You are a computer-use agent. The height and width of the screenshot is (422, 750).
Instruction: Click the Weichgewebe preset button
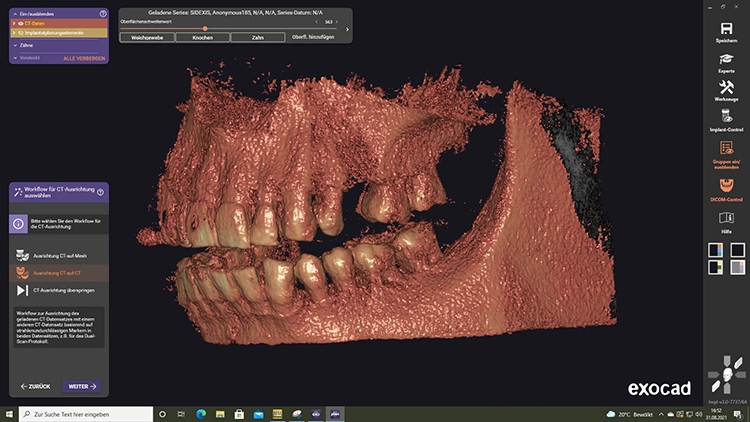[147, 37]
